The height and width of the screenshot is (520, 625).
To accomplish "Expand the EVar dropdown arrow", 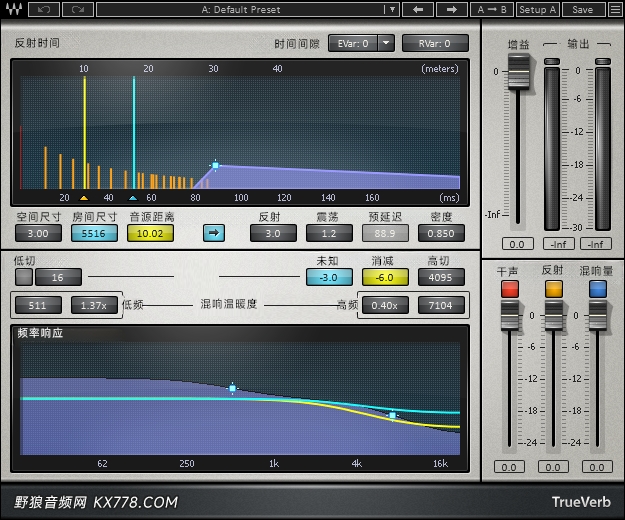I will coord(386,43).
